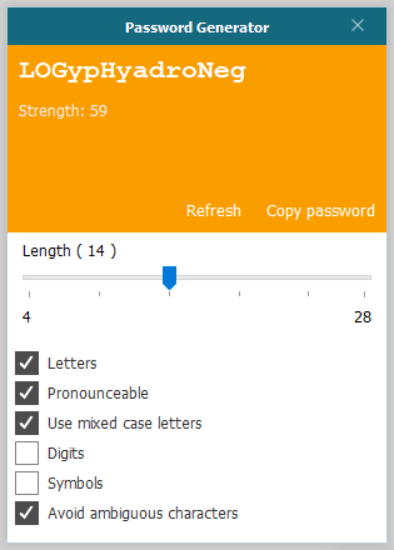Click the Password Generator title bar
Viewport: 394px width, 550px height.
pos(197,27)
